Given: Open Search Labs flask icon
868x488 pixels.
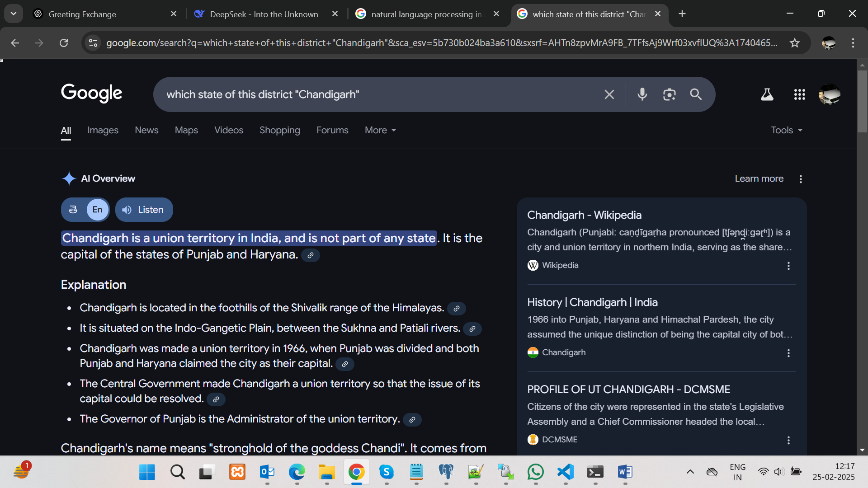Looking at the screenshot, I should (767, 94).
